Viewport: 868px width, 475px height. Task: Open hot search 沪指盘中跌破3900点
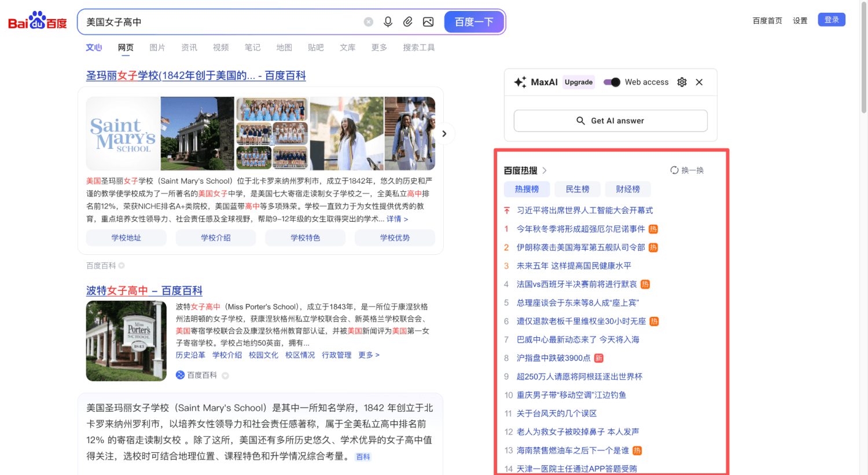click(553, 358)
